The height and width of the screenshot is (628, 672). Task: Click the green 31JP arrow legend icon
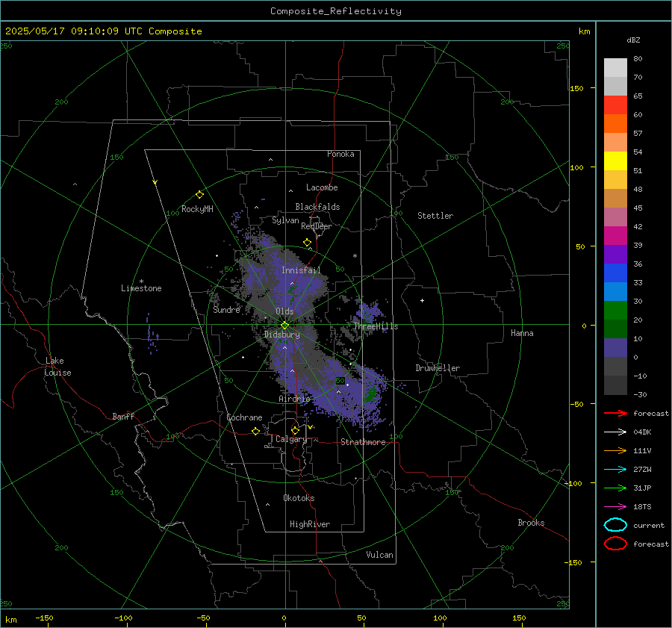click(616, 488)
